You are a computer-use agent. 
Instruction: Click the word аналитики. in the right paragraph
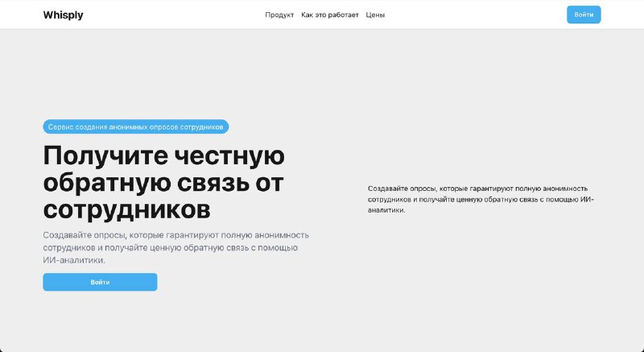(386, 210)
